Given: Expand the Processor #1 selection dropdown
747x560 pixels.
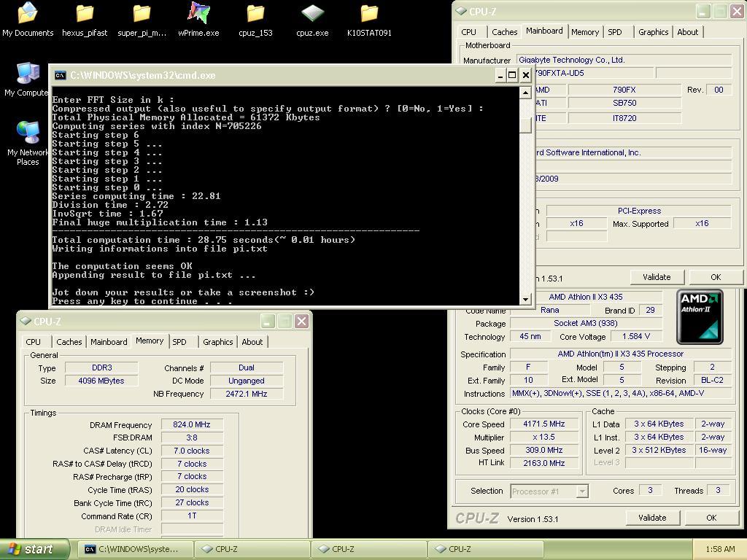Looking at the screenshot, I should [x=581, y=491].
